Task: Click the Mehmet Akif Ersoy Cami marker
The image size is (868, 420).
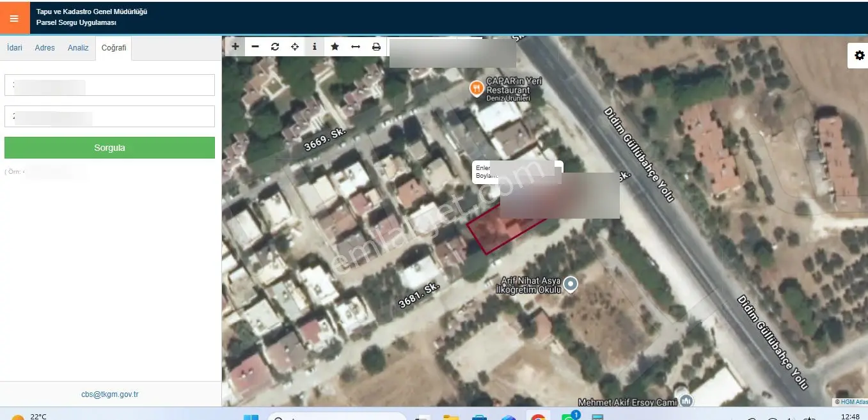Action: (x=687, y=401)
